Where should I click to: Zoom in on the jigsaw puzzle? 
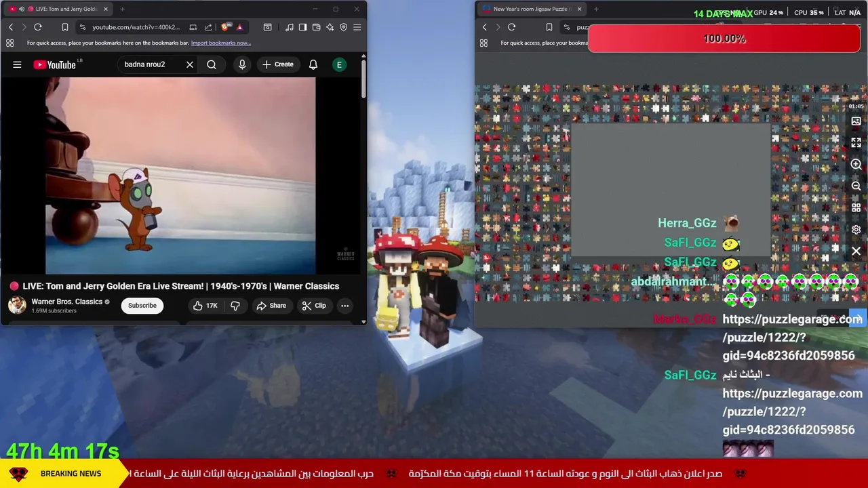tap(856, 164)
